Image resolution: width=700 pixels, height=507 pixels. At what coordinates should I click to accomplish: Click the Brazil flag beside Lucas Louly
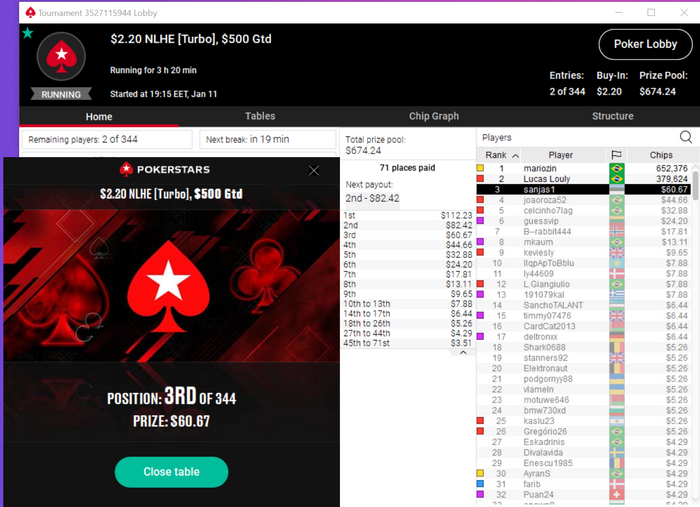617,179
